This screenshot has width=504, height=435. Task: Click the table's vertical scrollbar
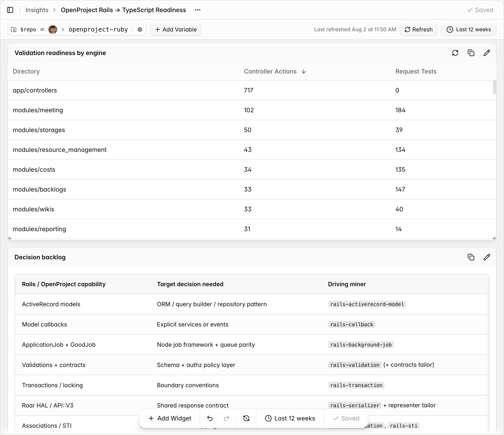(x=494, y=87)
